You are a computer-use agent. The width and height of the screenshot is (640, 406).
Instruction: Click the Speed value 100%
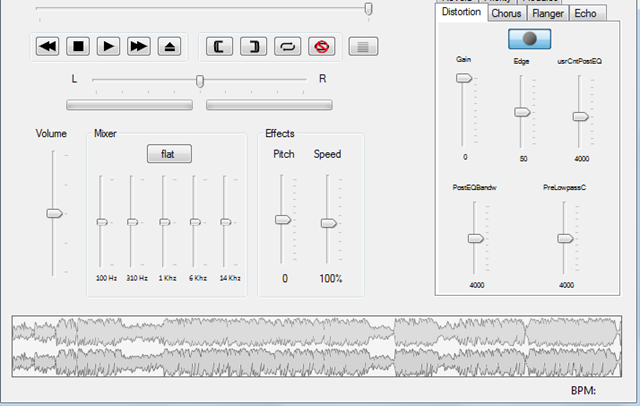(x=331, y=279)
